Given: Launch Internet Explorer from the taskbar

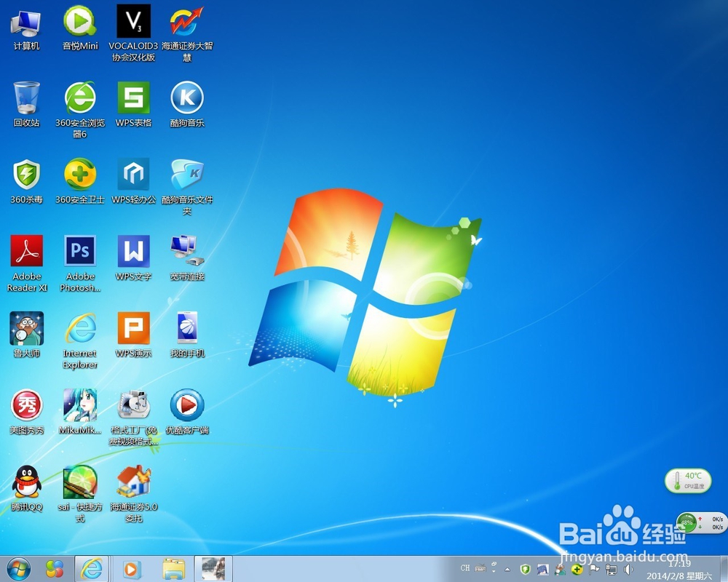Looking at the screenshot, I should [92, 570].
